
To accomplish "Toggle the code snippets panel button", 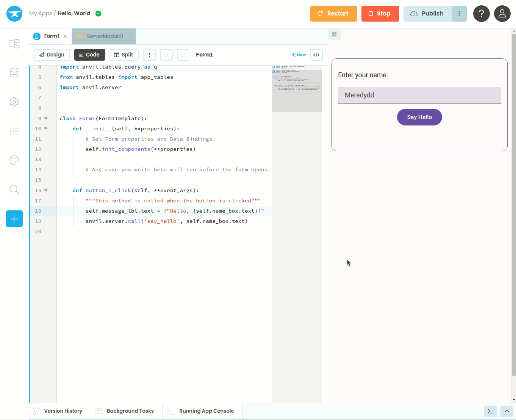I will click(x=316, y=55).
